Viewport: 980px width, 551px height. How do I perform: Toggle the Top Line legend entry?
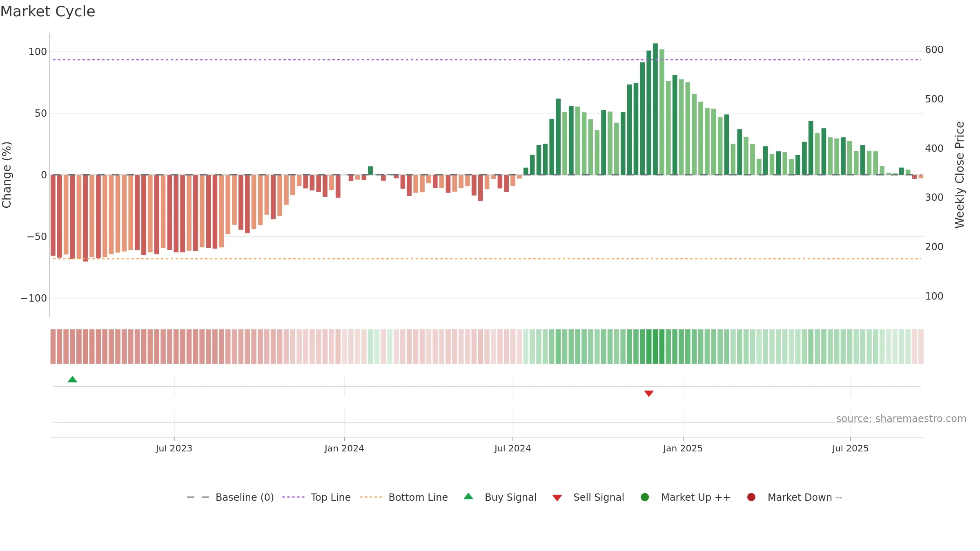tap(316, 497)
